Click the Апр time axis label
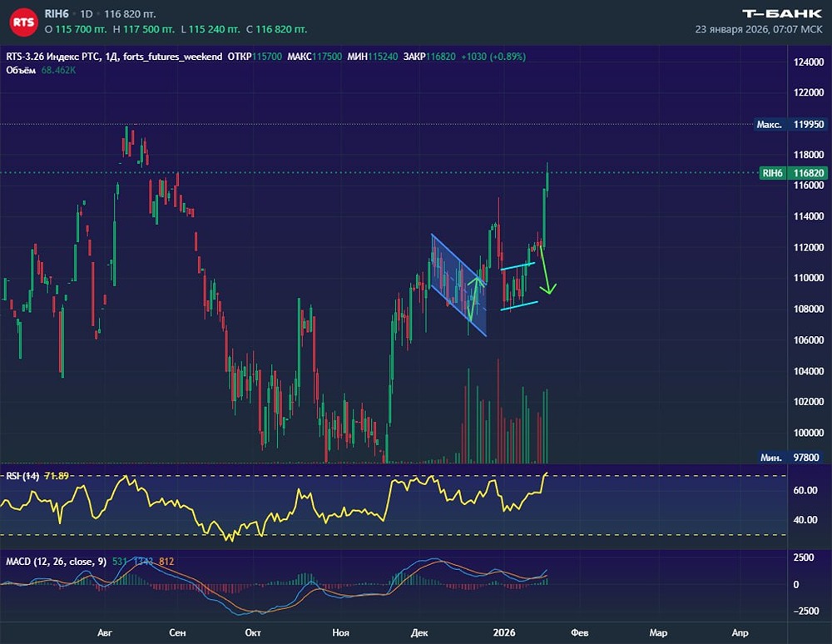Image resolution: width=832 pixels, height=644 pixels. pos(740,633)
